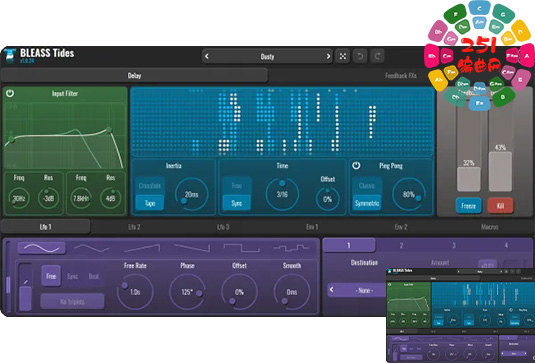Select the Lfo 1 tab
Screen dimensions: 535x363
pyautogui.click(x=45, y=227)
